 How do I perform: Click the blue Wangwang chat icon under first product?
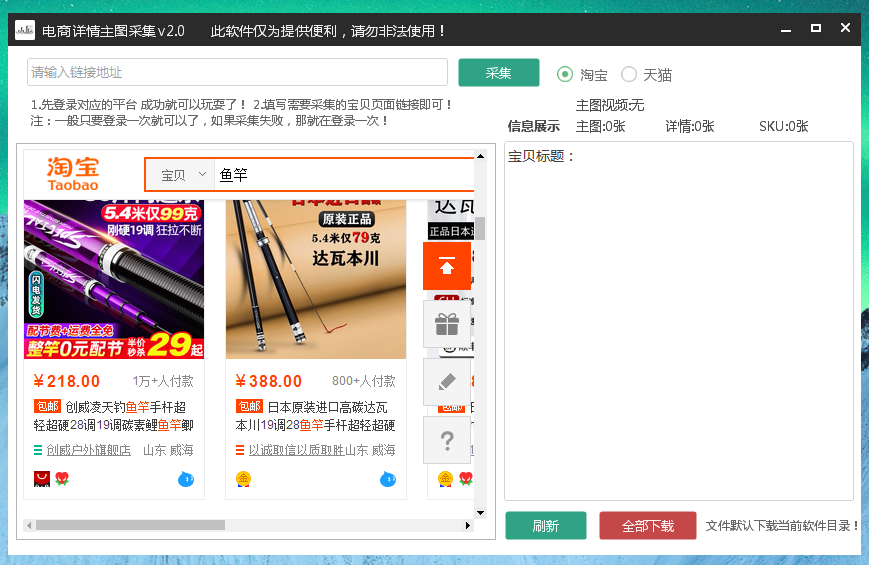click(x=186, y=480)
